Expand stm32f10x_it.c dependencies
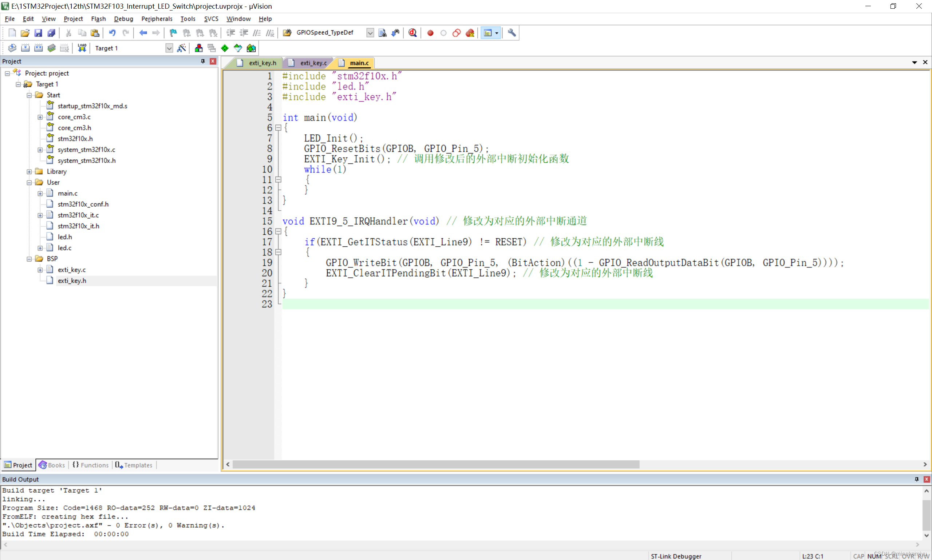Image resolution: width=932 pixels, height=560 pixels. click(x=40, y=215)
